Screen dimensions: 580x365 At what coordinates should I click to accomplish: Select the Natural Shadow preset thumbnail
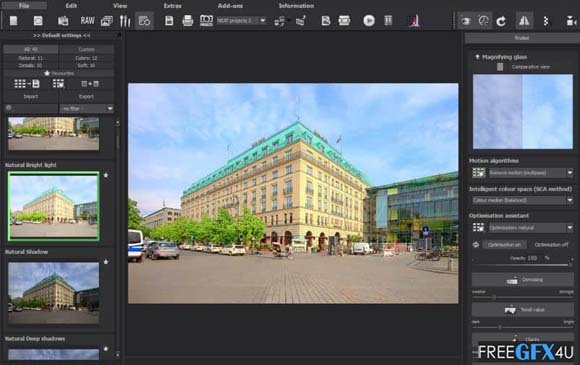[x=54, y=293]
